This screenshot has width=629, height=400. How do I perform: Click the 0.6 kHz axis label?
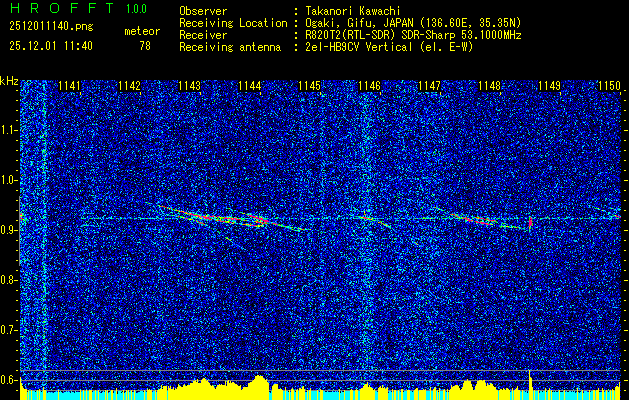coord(8,380)
